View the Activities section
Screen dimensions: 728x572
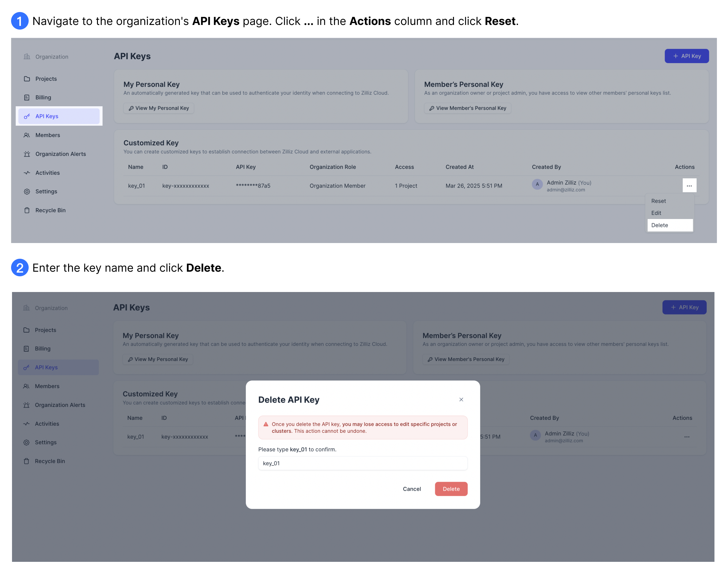pos(47,172)
